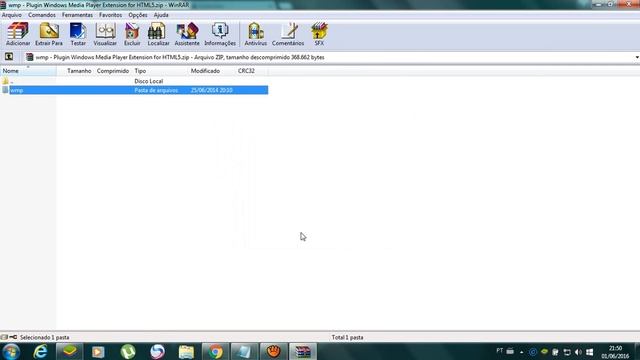This screenshot has height=360, width=640.
Task: Show archive Informações
Action: click(220, 34)
